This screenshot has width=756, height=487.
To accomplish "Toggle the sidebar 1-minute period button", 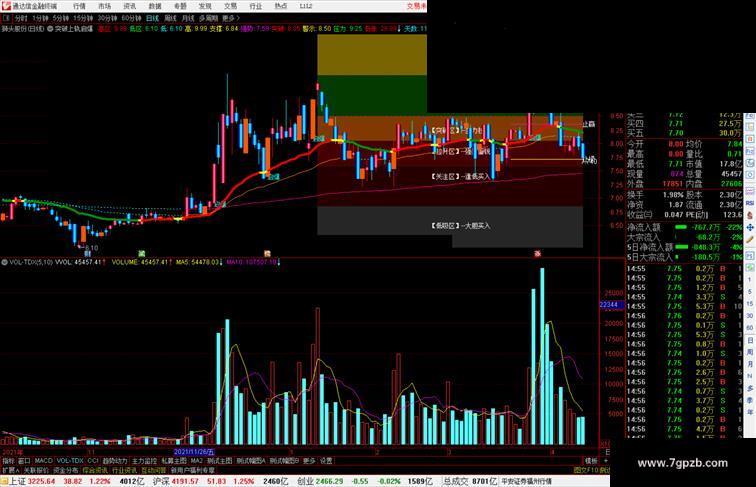I will click(750, 279).
